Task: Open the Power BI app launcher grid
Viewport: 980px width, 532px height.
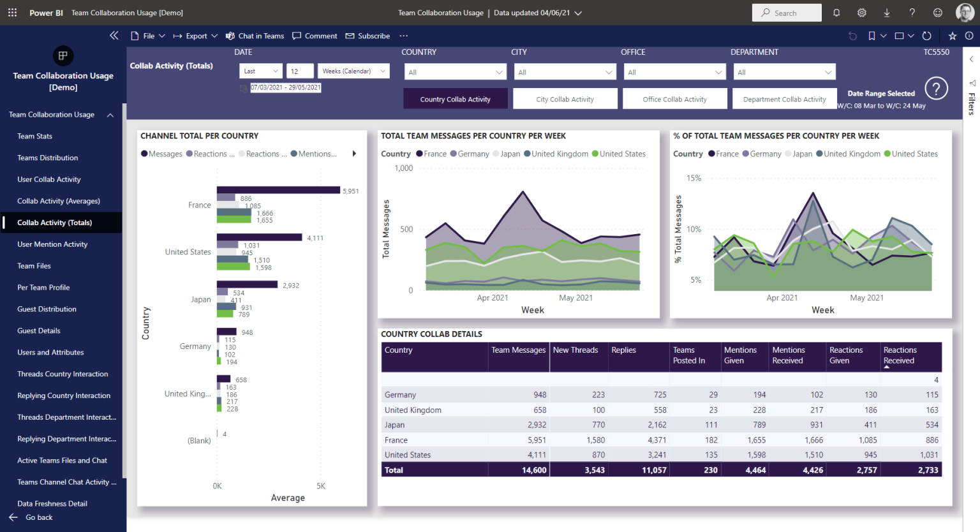Action: tap(13, 13)
